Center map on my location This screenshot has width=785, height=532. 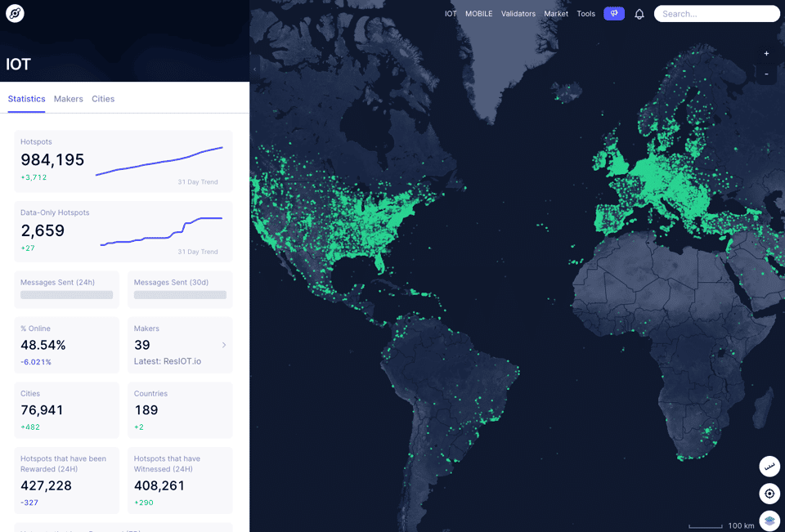(x=769, y=494)
